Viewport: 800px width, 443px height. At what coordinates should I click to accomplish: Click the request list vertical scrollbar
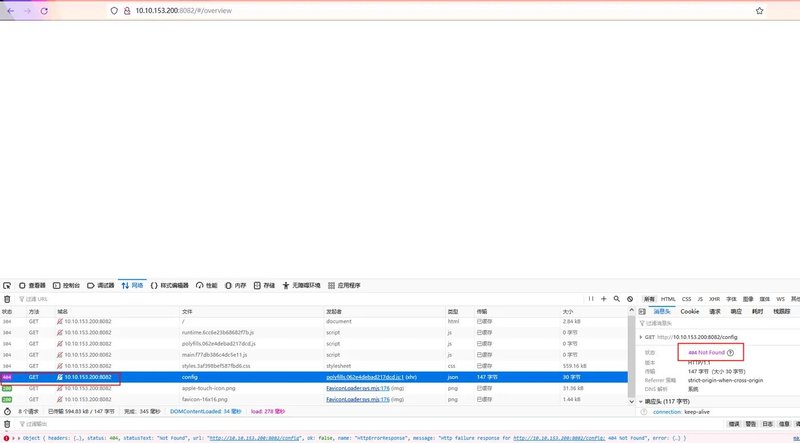click(631, 355)
